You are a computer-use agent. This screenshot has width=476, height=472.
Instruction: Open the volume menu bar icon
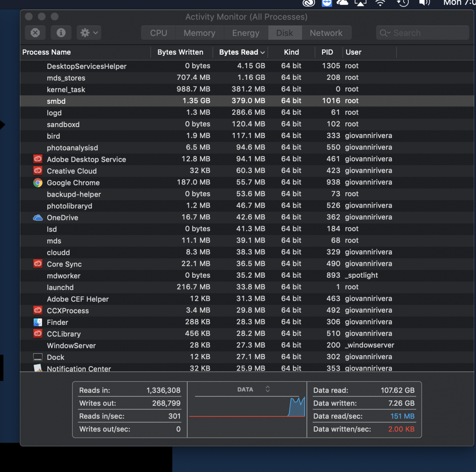coord(424,3)
